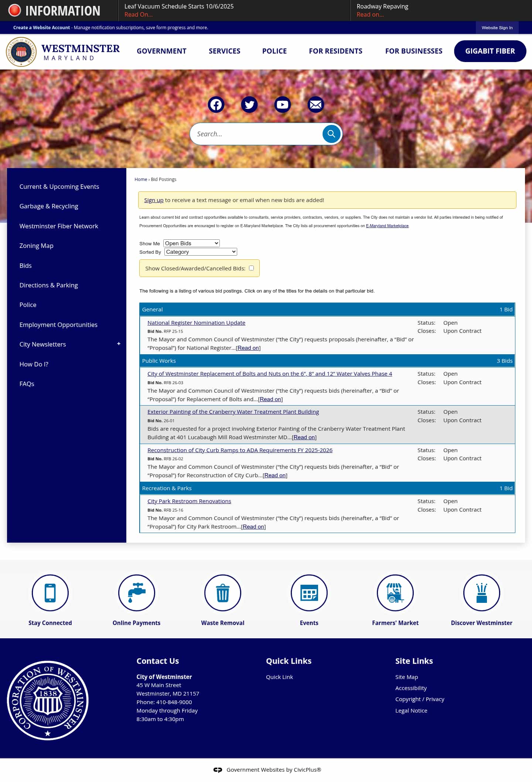Screen dimensions: 532x782
Task: Read on about Roadway Repaving
Action: coord(370,15)
